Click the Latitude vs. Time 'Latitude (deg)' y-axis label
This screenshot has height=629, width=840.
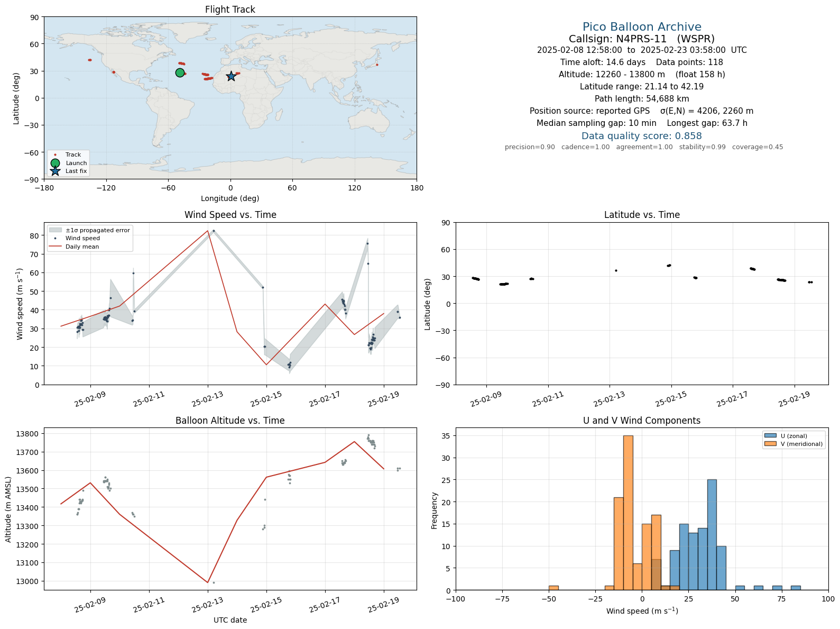[428, 304]
